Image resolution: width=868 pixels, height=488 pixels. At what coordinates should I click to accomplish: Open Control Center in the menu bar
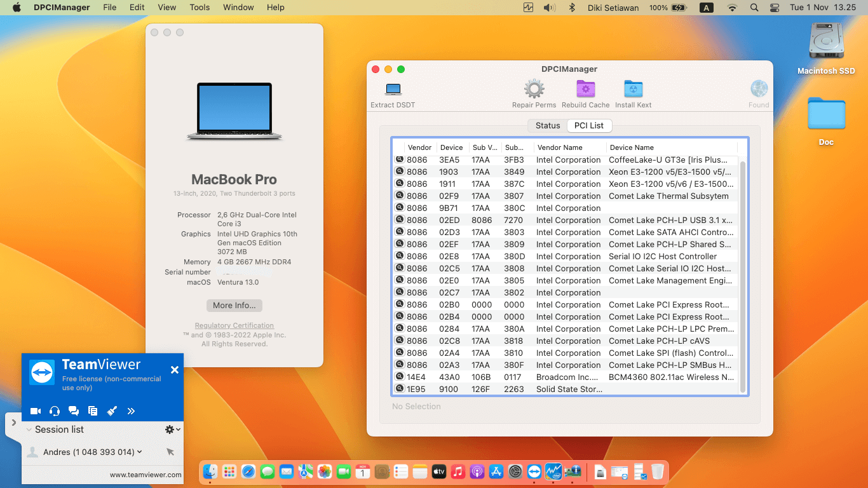[x=774, y=8]
